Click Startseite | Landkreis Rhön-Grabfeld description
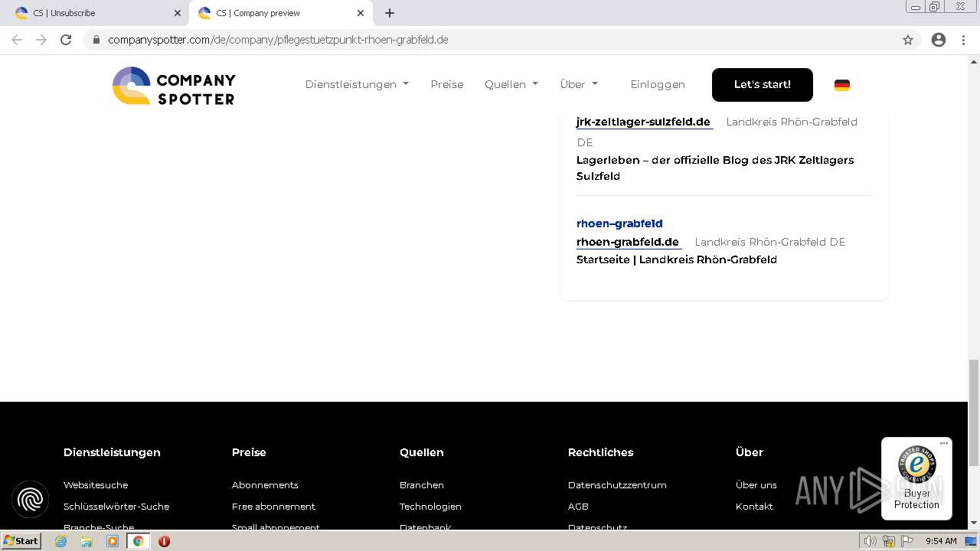The width and height of the screenshot is (980, 551). pyautogui.click(x=677, y=259)
